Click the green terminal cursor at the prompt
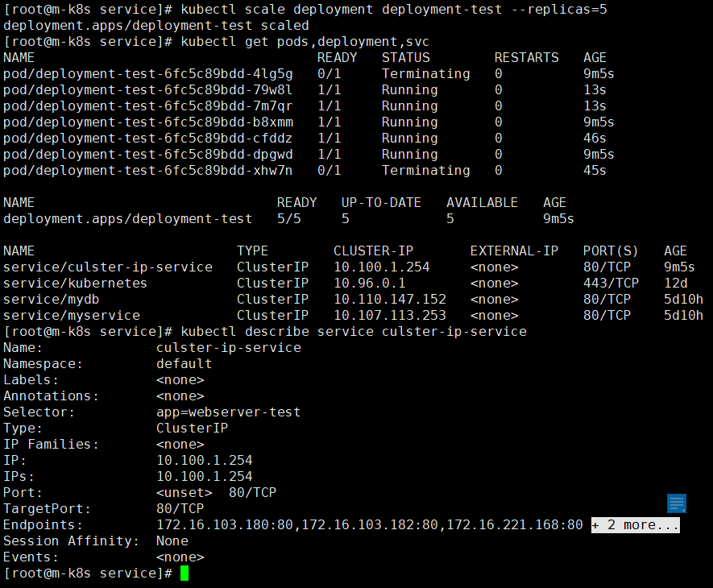713x588 pixels. pos(184,573)
